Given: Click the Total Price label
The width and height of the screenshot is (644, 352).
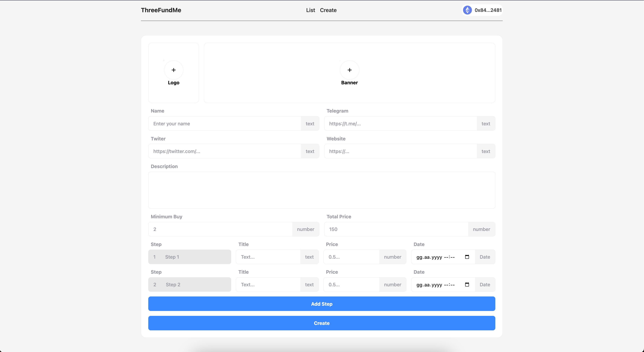Looking at the screenshot, I should 339,217.
